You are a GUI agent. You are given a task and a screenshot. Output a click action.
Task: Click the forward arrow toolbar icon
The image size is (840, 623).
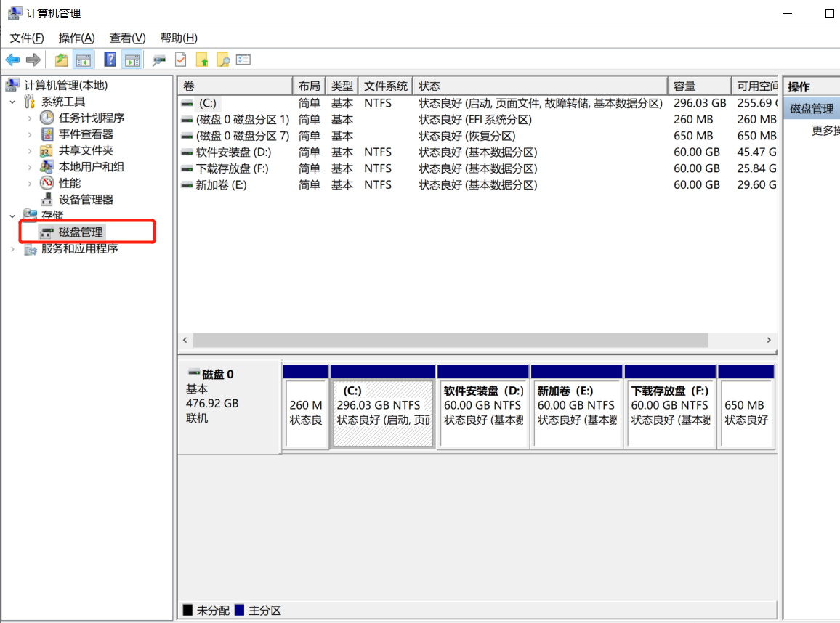[33, 60]
